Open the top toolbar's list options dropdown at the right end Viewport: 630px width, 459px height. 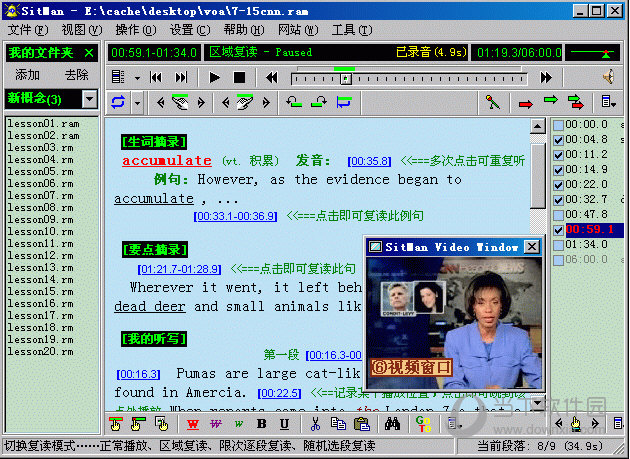coord(609,102)
